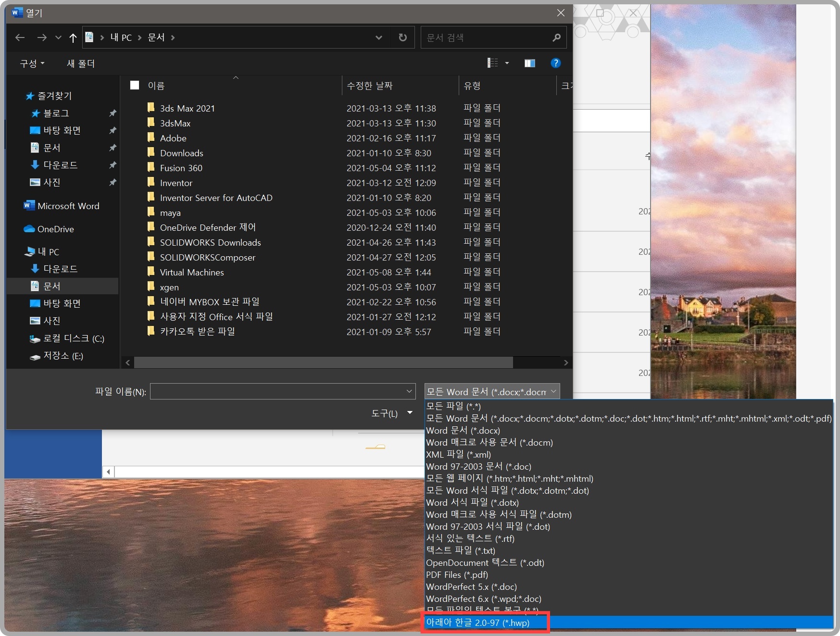Change the view layout icon
This screenshot has height=636, width=840.
pyautogui.click(x=493, y=63)
